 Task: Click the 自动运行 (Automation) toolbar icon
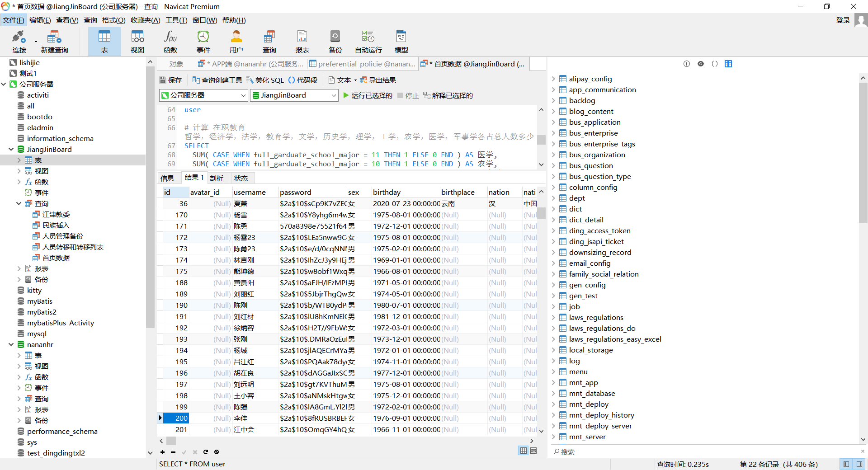coord(368,42)
